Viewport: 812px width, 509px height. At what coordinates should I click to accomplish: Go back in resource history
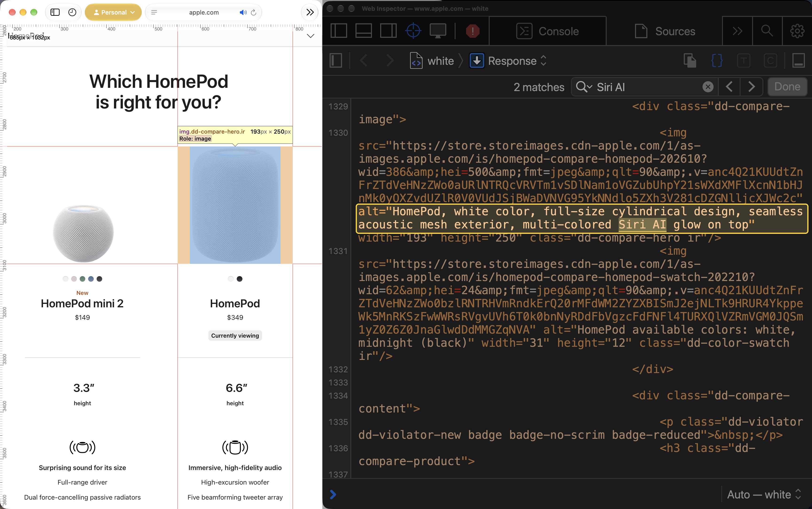pyautogui.click(x=364, y=61)
